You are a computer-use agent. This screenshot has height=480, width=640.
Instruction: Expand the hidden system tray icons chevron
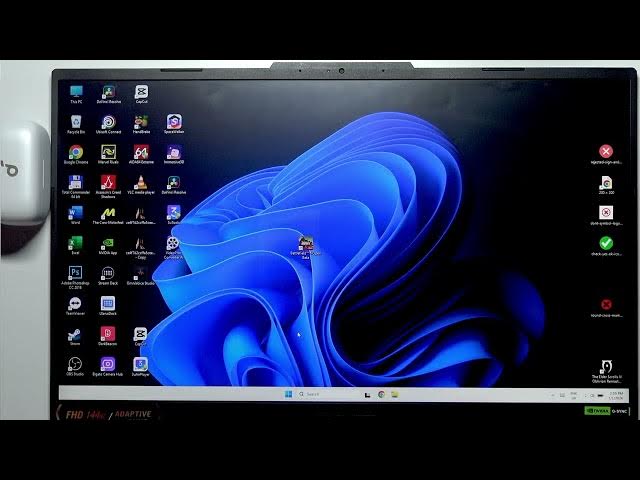click(x=553, y=395)
